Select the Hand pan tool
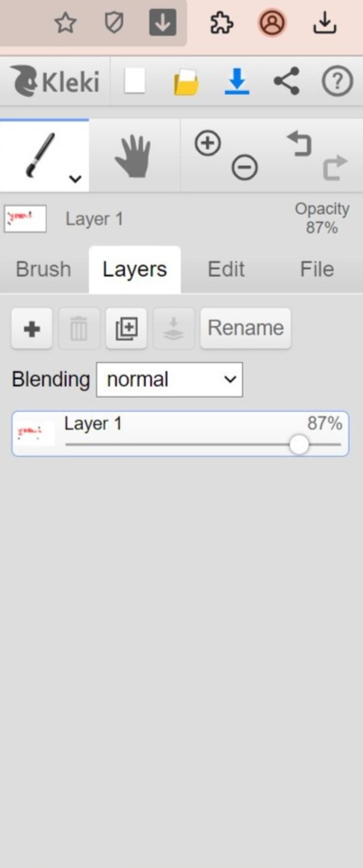The image size is (363, 868). coord(133,156)
